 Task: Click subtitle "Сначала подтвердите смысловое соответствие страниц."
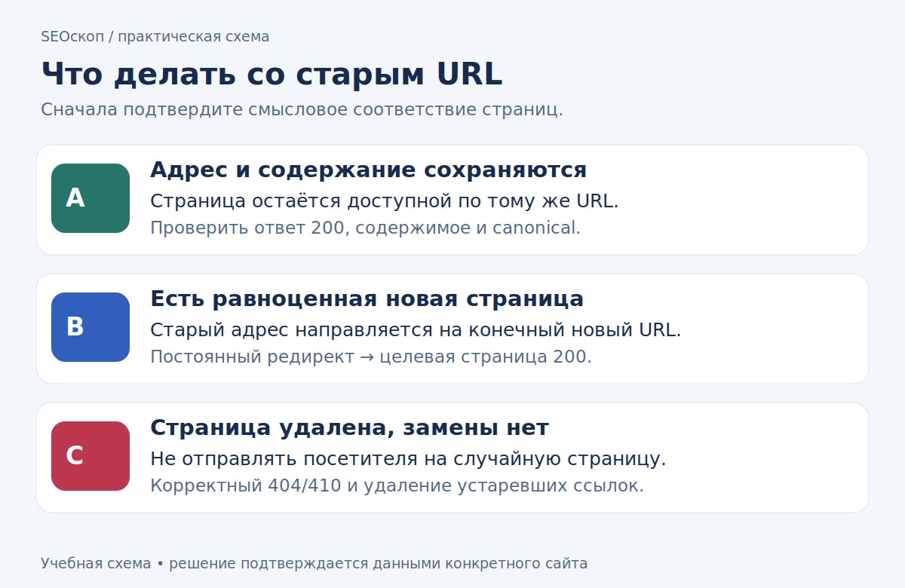click(302, 109)
